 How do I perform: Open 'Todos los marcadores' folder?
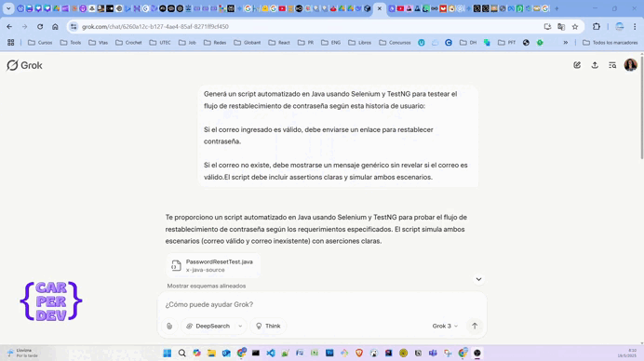[x=610, y=42]
